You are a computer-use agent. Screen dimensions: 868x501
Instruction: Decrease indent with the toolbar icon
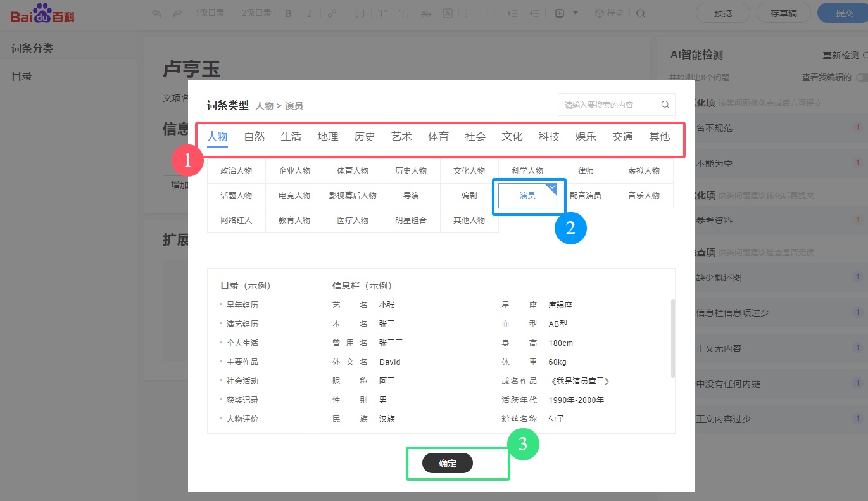(534, 13)
